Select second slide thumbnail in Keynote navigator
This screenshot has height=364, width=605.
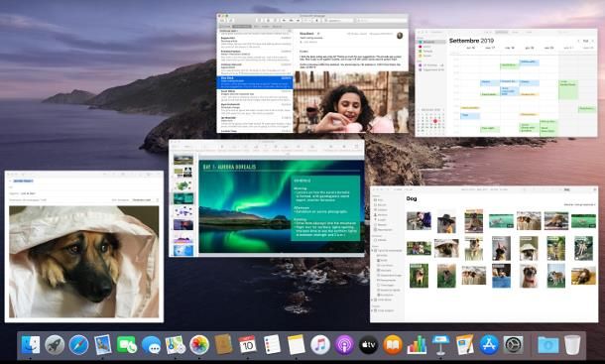coord(183,173)
